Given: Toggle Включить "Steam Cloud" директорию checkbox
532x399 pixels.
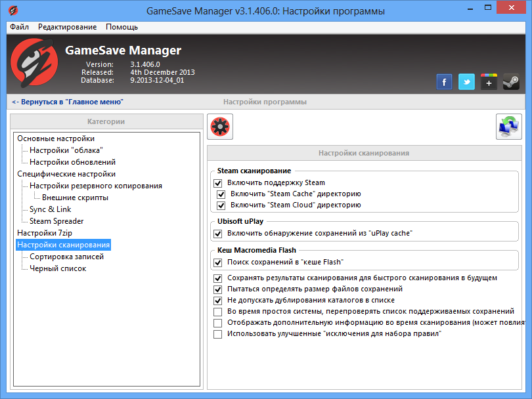Looking at the screenshot, I should pyautogui.click(x=221, y=205).
